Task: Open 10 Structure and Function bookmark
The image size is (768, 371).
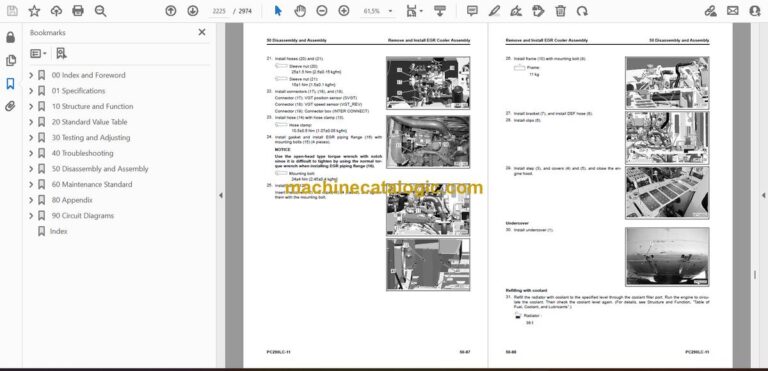Action: (x=92, y=106)
